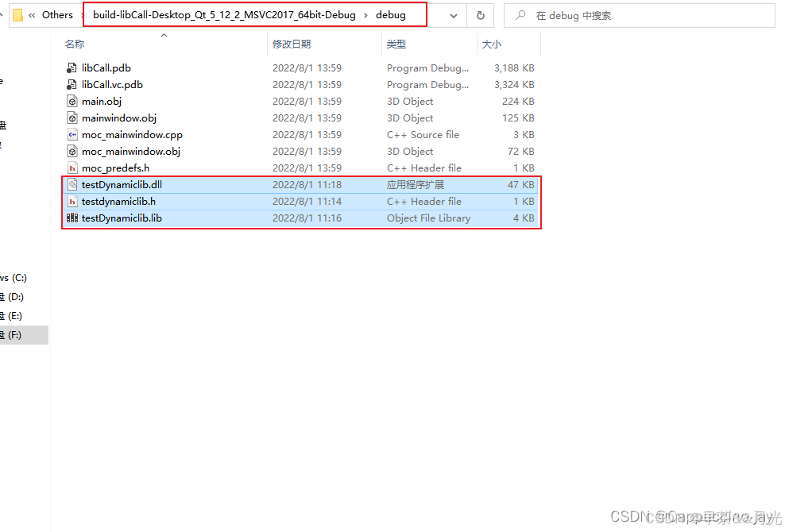
Task: Click the search magnifier icon
Action: (520, 16)
